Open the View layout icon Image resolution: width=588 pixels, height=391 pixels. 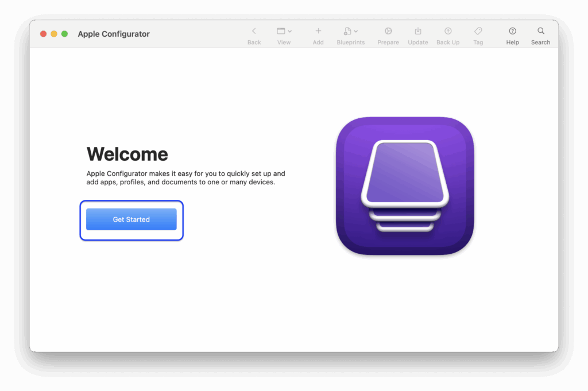tap(281, 31)
